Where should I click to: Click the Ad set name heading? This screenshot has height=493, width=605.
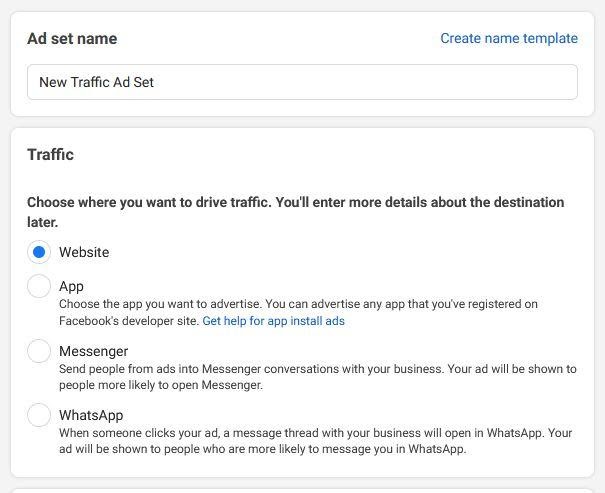click(x=72, y=39)
